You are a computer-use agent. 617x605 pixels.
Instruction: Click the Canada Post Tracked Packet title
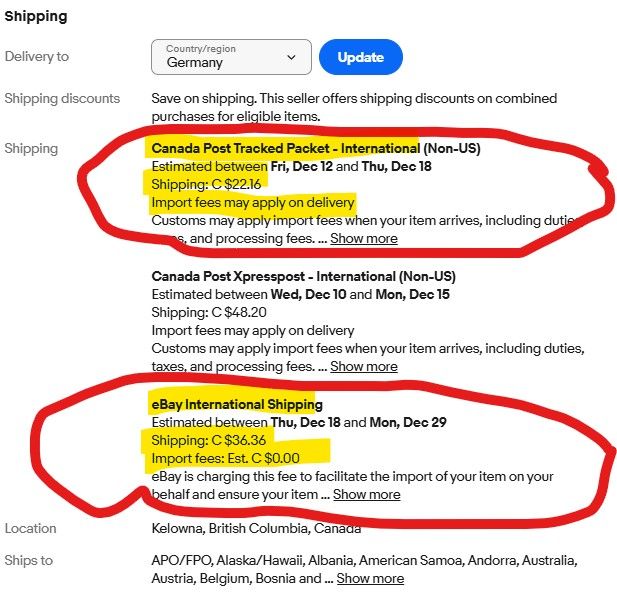pos(285,148)
